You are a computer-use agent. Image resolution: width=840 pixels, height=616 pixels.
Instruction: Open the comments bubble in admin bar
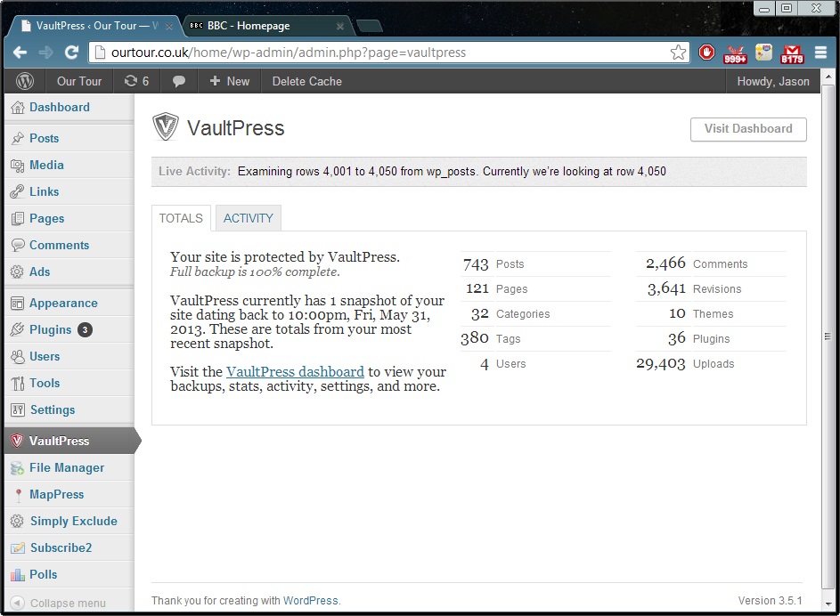click(179, 81)
